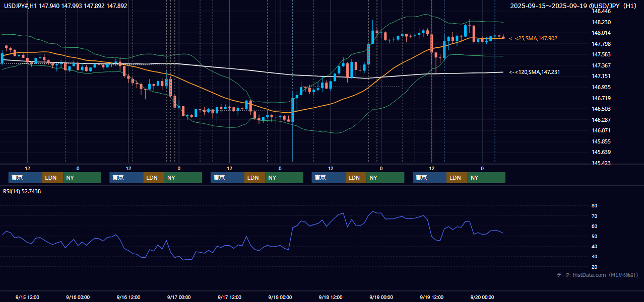Click the RSI axis level 50
Screen dimensions: 644x302
(594, 236)
